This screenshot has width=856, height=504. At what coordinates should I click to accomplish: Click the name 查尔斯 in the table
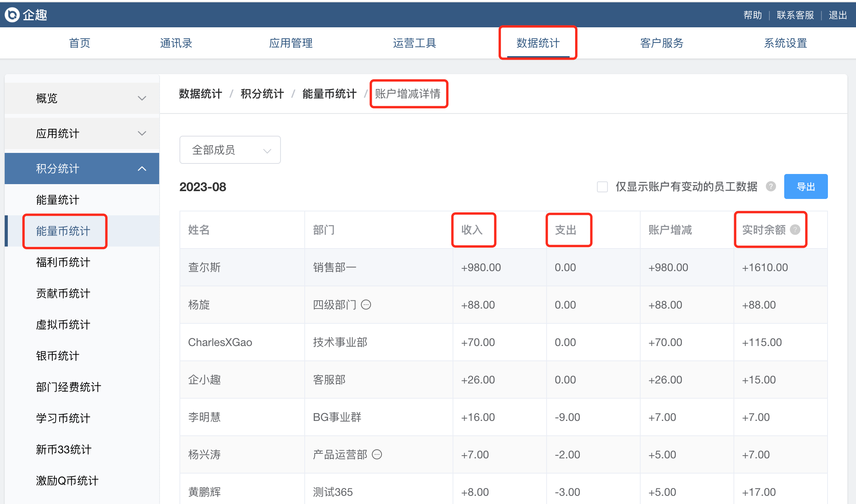pyautogui.click(x=204, y=267)
